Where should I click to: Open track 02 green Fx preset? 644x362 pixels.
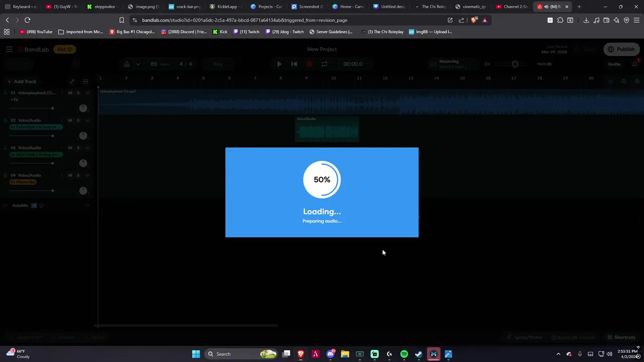[x=36, y=127]
